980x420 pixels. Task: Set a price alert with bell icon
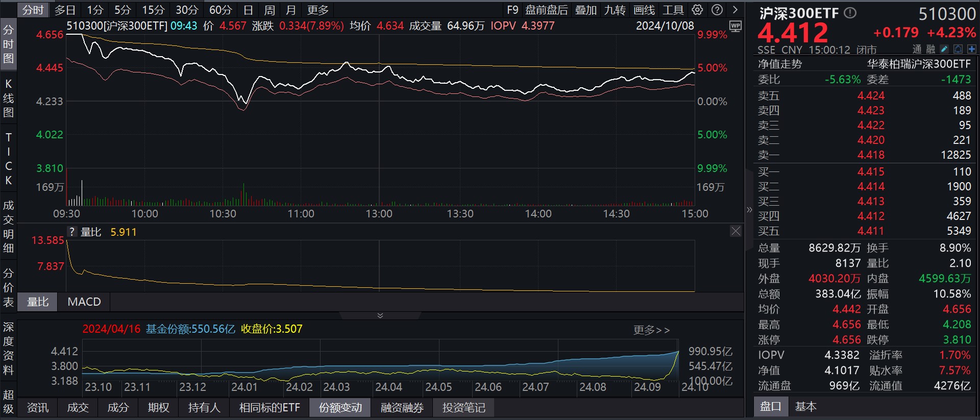click(958, 49)
